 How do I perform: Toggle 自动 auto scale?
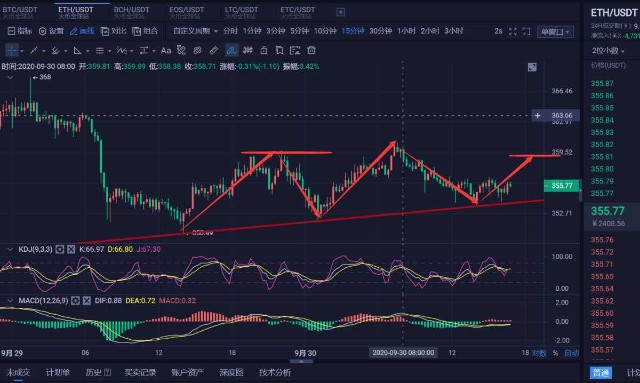[x=571, y=353]
